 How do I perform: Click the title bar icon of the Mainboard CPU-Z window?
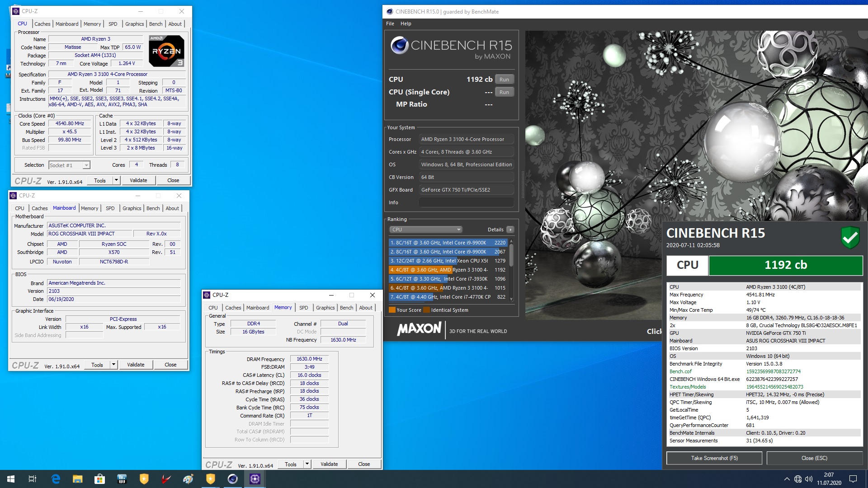click(x=13, y=196)
